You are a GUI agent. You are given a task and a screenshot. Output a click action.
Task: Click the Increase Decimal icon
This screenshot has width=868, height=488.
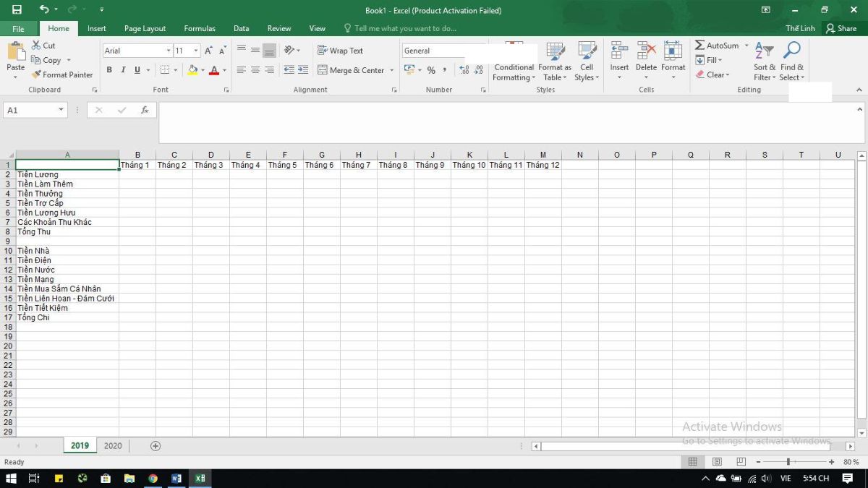(464, 70)
